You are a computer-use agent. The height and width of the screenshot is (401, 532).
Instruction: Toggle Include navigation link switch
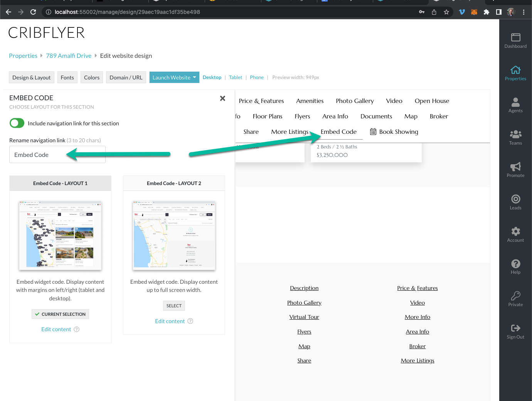(17, 123)
